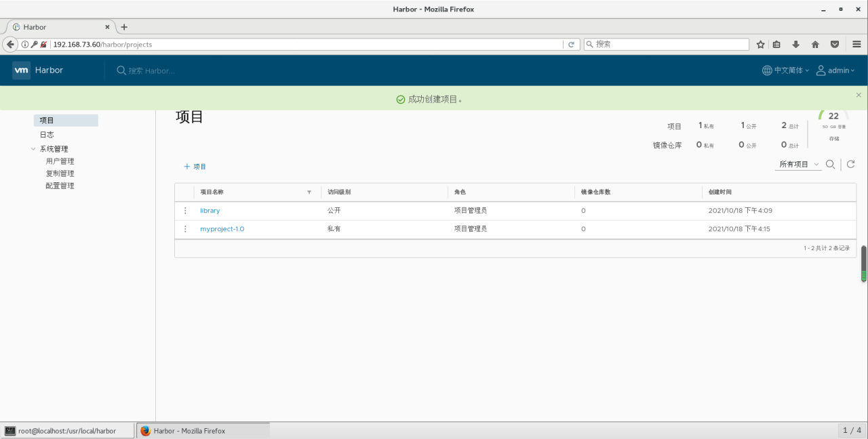Select the terminal window in the taskbar

click(68, 430)
